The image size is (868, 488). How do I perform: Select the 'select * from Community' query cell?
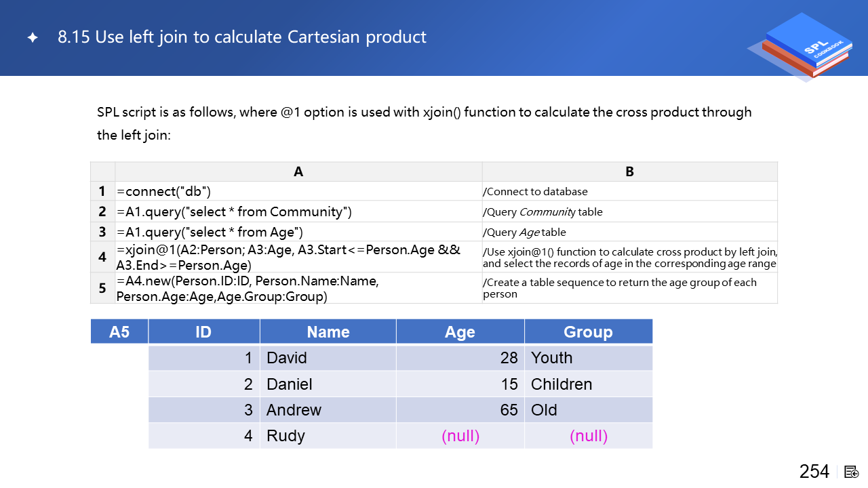point(298,212)
